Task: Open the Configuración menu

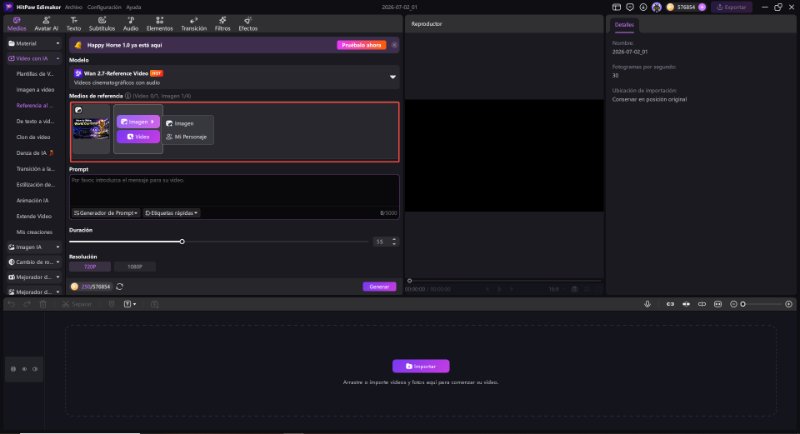Action: [x=104, y=7]
